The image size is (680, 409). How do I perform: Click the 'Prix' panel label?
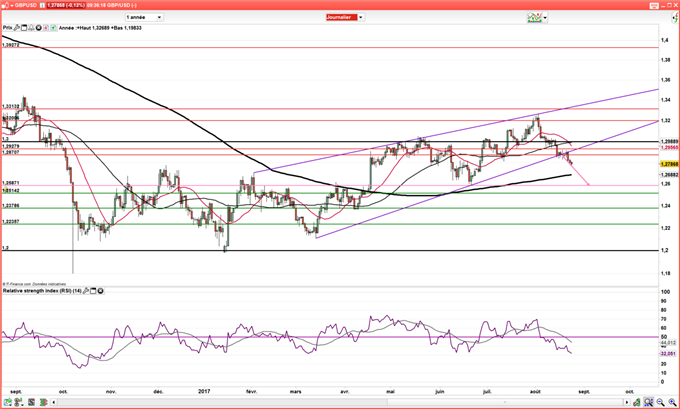[8, 28]
